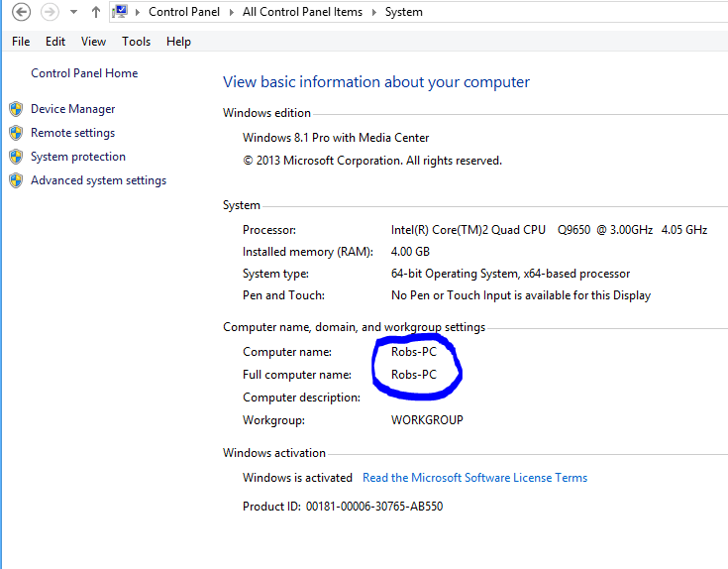Expand the chevron right after Control Panel breadcrumb
This screenshot has width=728, height=569.
coord(234,13)
